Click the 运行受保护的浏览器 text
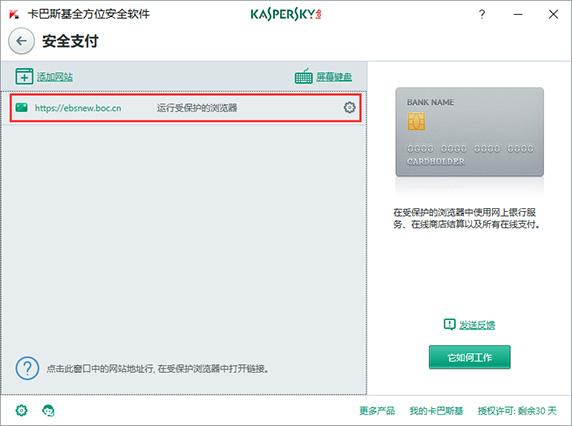This screenshot has width=572, height=426. [197, 108]
